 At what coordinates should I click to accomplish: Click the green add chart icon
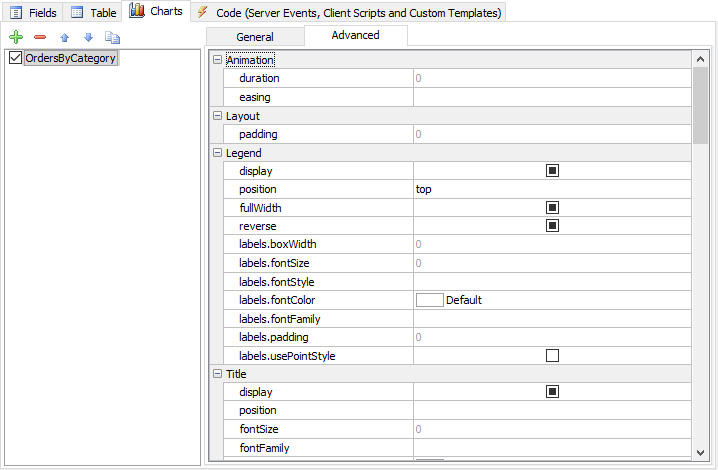pos(16,37)
